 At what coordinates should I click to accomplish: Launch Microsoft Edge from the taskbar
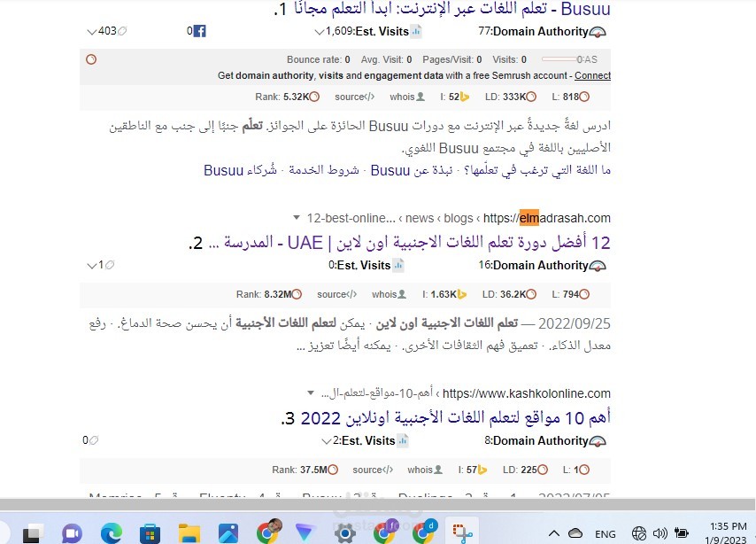pyautogui.click(x=110, y=533)
